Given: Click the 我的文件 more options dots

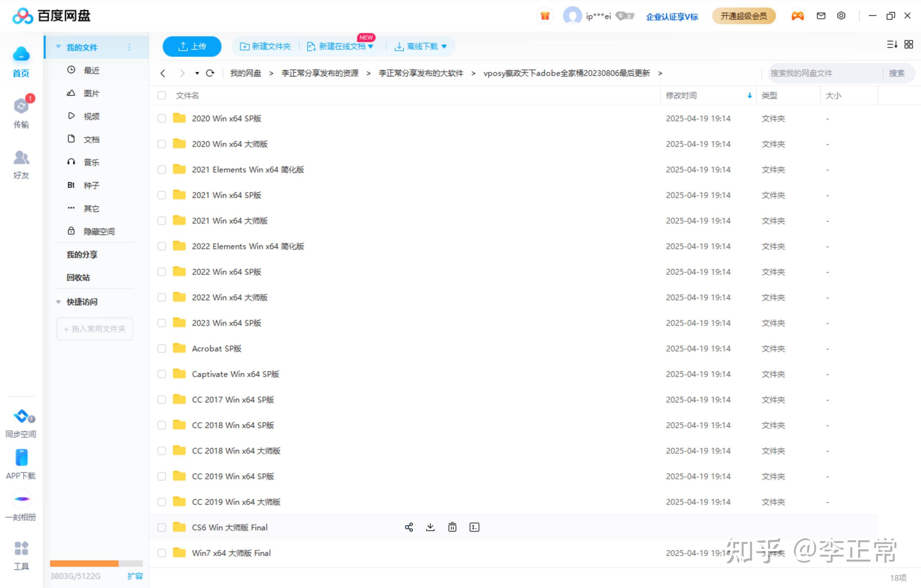Looking at the screenshot, I should point(129,47).
